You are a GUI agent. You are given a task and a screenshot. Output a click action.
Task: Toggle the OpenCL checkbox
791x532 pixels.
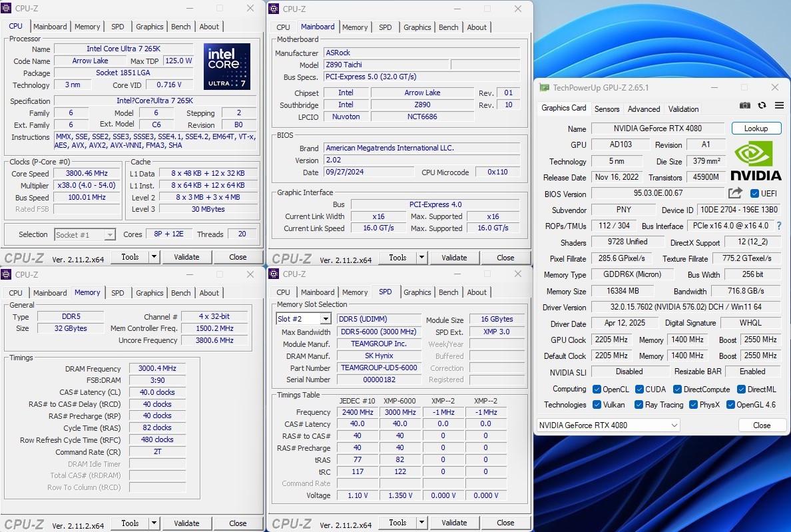[x=597, y=390]
